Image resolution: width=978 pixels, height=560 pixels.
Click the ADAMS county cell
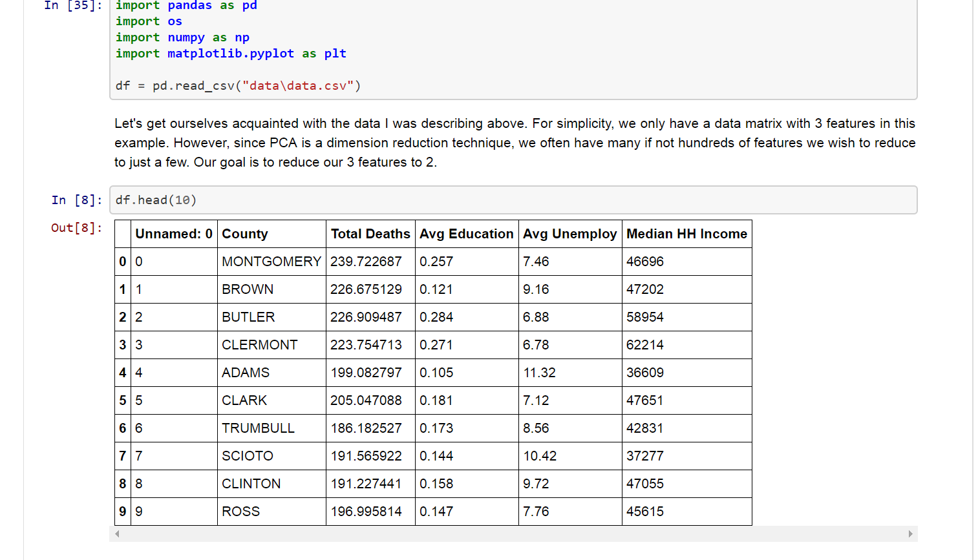[x=271, y=373]
